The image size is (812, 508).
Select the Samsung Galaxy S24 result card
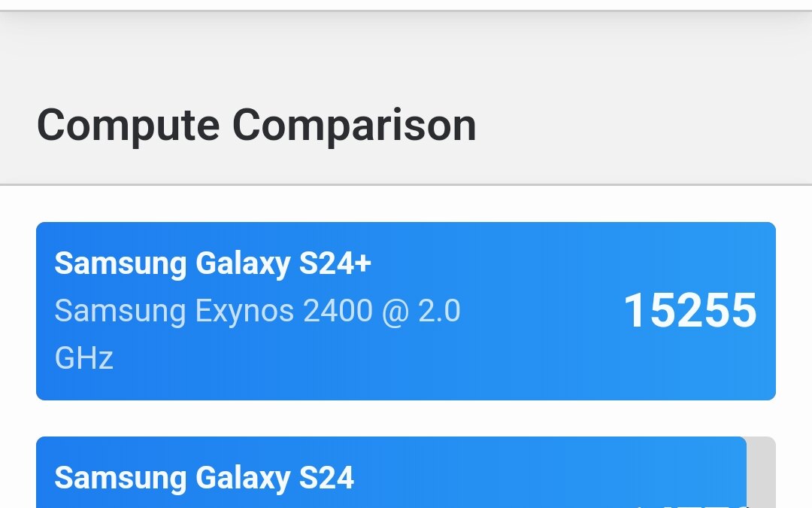coord(391,474)
